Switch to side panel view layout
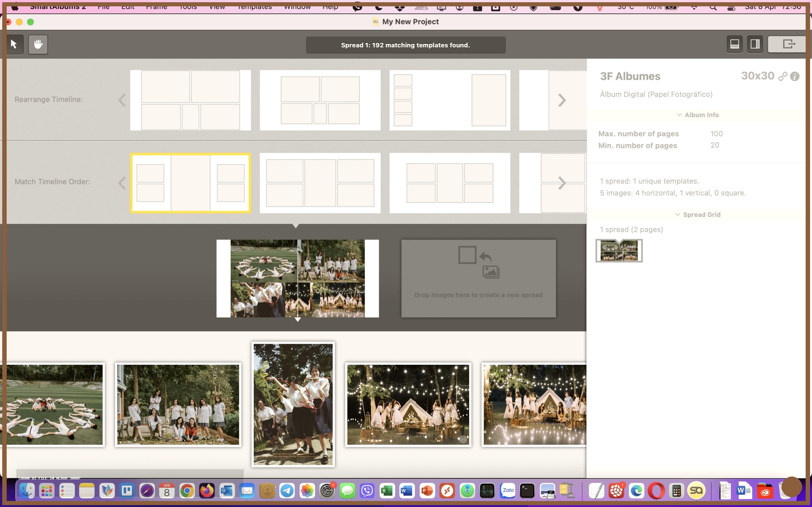 755,44
